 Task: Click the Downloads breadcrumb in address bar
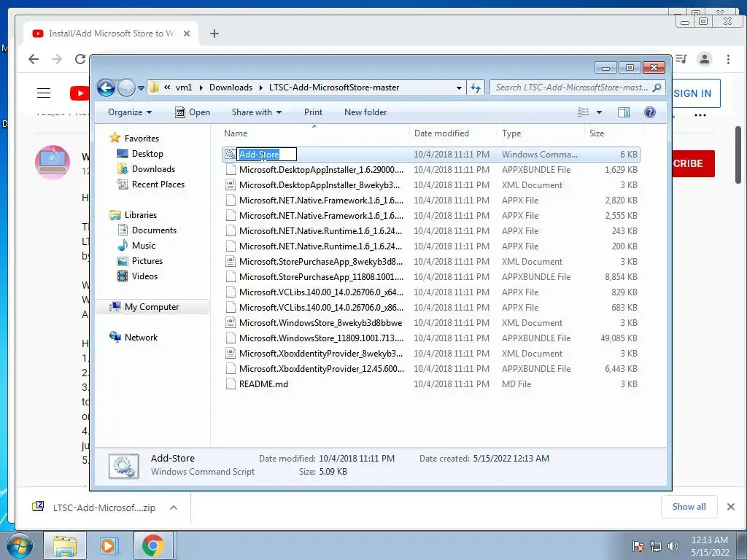[x=231, y=87]
